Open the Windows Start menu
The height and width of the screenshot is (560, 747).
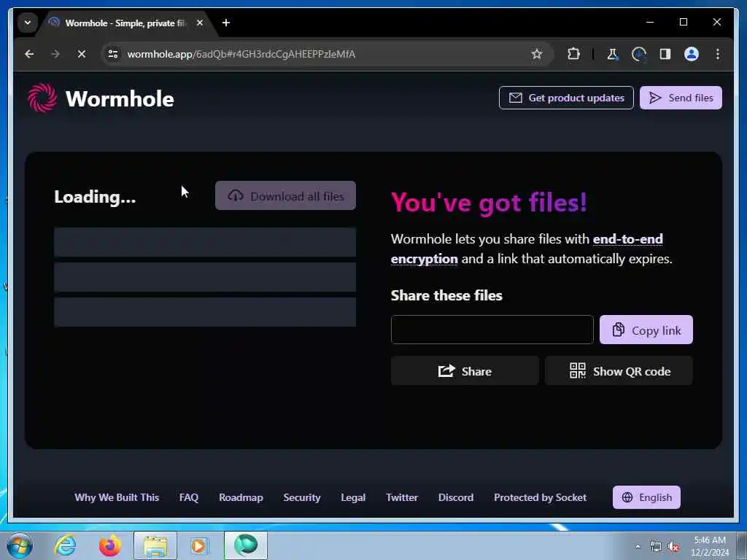coord(20,545)
